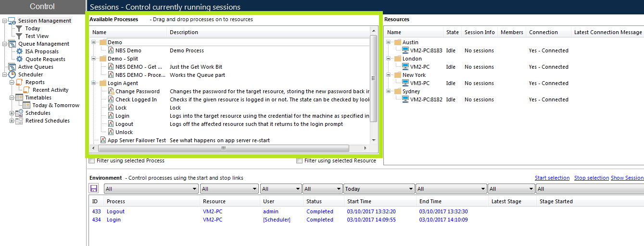This screenshot has width=644, height=246.
Task: Click the Schedules icon in Scheduler tree
Action: pos(19,113)
